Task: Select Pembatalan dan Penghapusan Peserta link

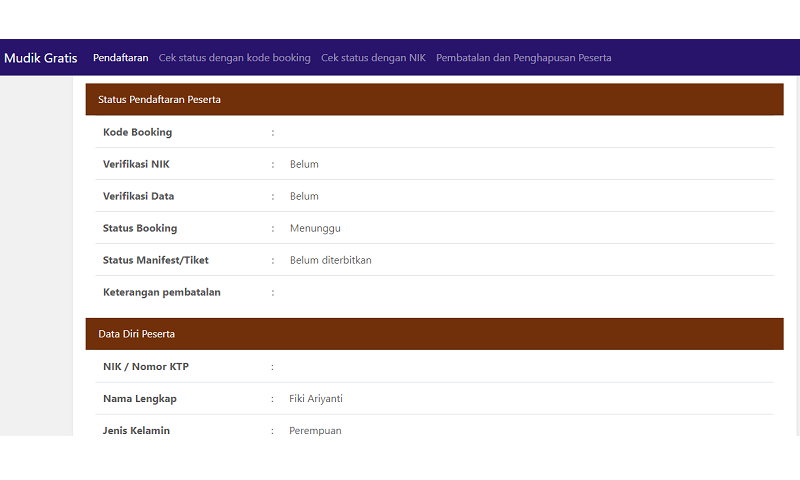Action: pyautogui.click(x=523, y=58)
